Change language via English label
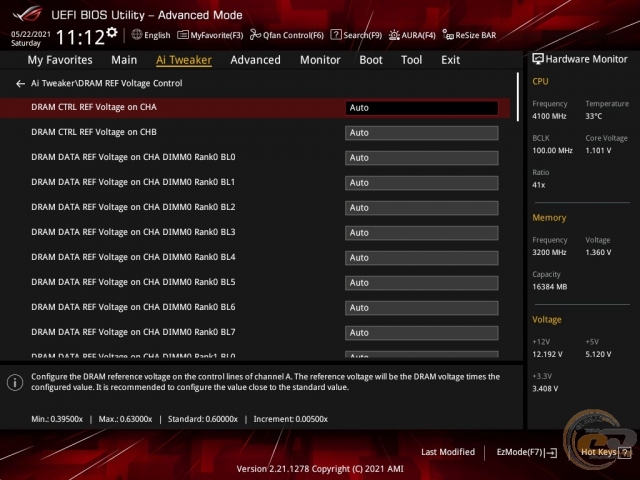This screenshot has height=480, width=640. coord(157,35)
